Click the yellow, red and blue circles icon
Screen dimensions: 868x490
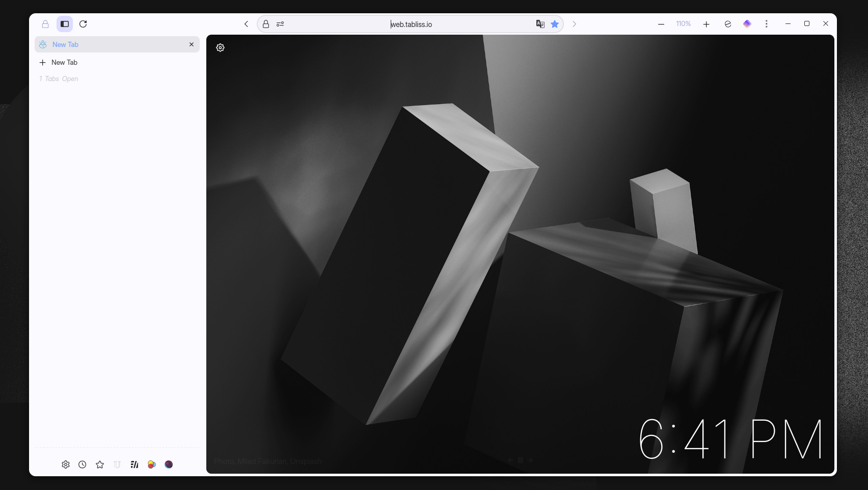tap(152, 465)
